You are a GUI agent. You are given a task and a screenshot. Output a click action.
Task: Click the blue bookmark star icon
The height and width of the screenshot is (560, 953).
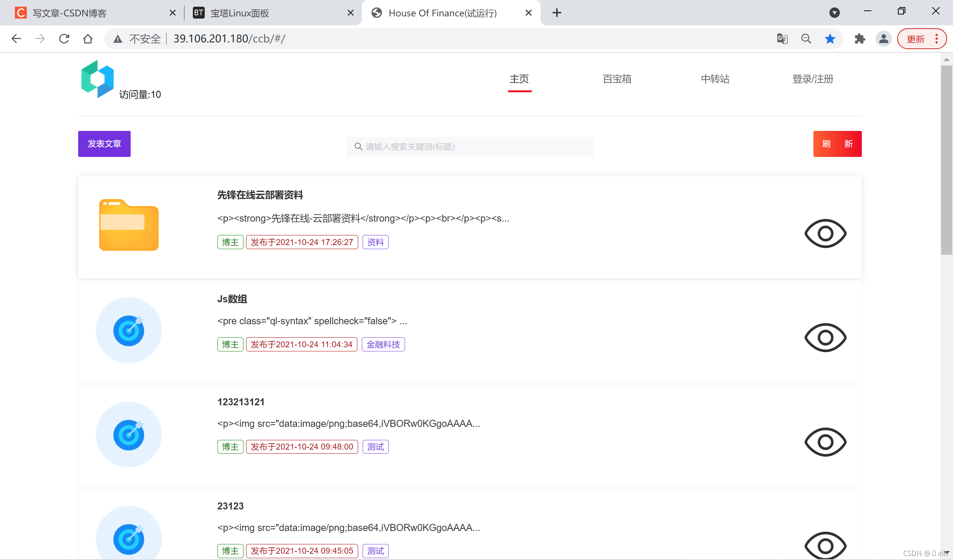[830, 39]
